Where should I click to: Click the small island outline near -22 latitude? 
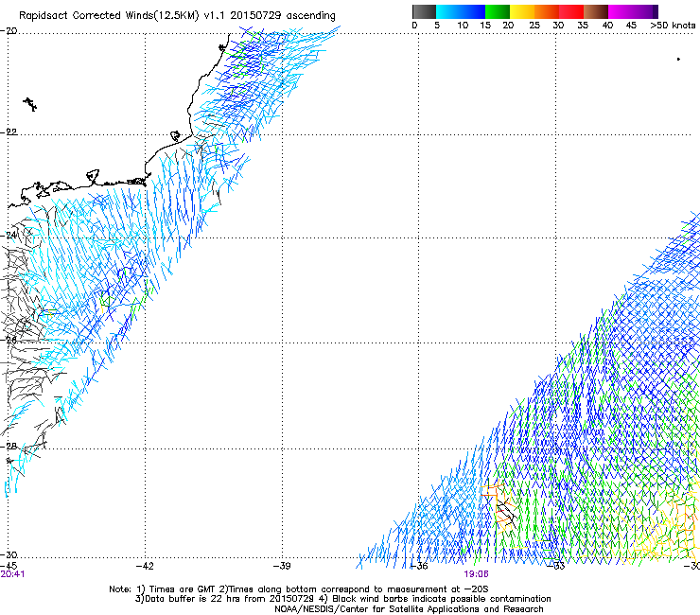[x=175, y=135]
